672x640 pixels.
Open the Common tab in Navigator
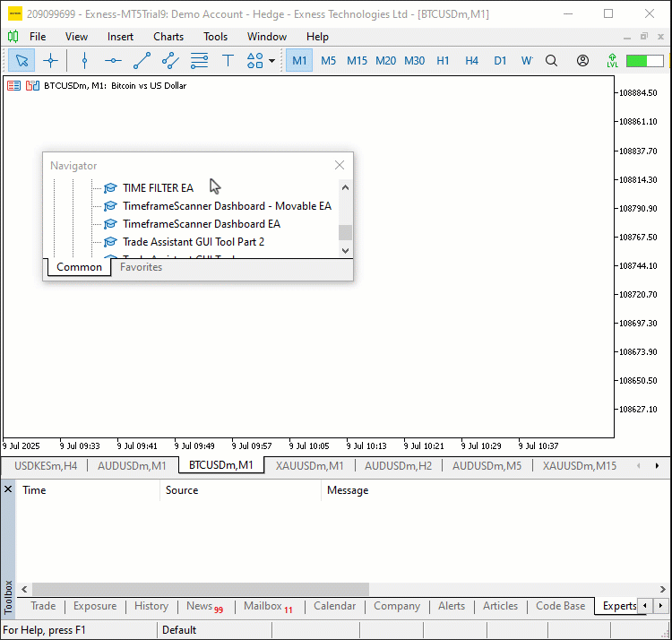coord(79,267)
